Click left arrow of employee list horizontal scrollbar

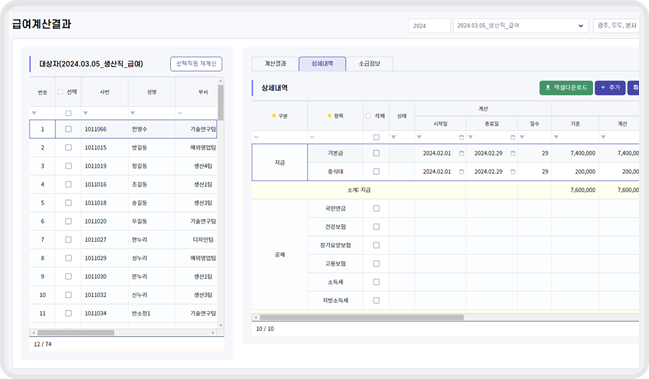point(33,332)
